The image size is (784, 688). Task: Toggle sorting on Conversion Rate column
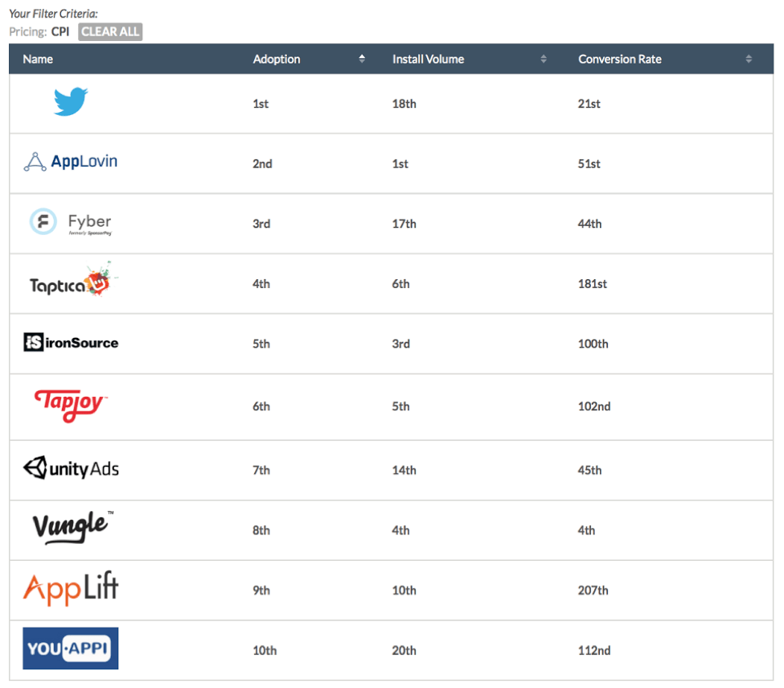(x=620, y=59)
